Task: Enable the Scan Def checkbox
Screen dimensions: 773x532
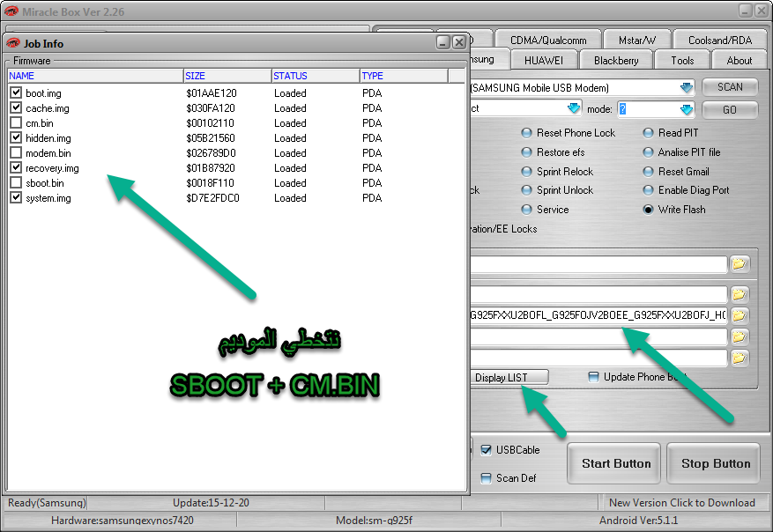Action: point(486,477)
